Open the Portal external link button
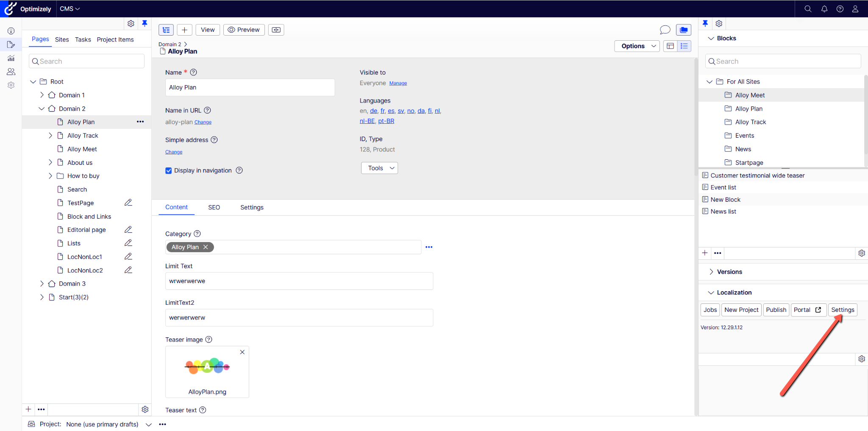The image size is (868, 431). [808, 310]
